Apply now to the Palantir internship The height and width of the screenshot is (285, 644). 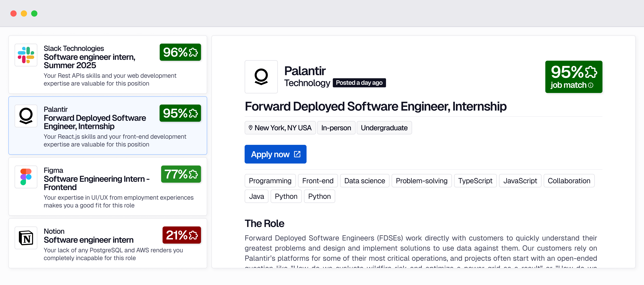276,154
